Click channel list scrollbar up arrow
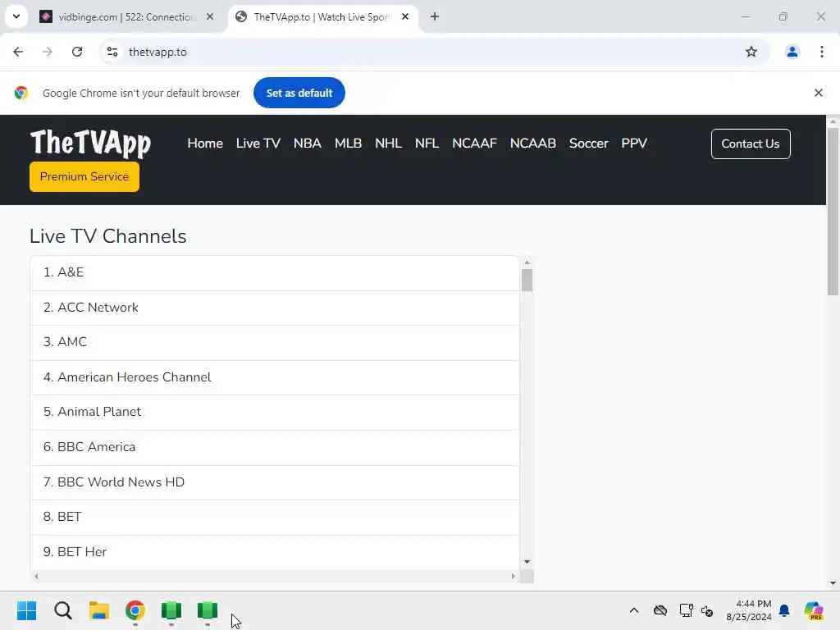This screenshot has height=630, width=840. pyautogui.click(x=527, y=262)
